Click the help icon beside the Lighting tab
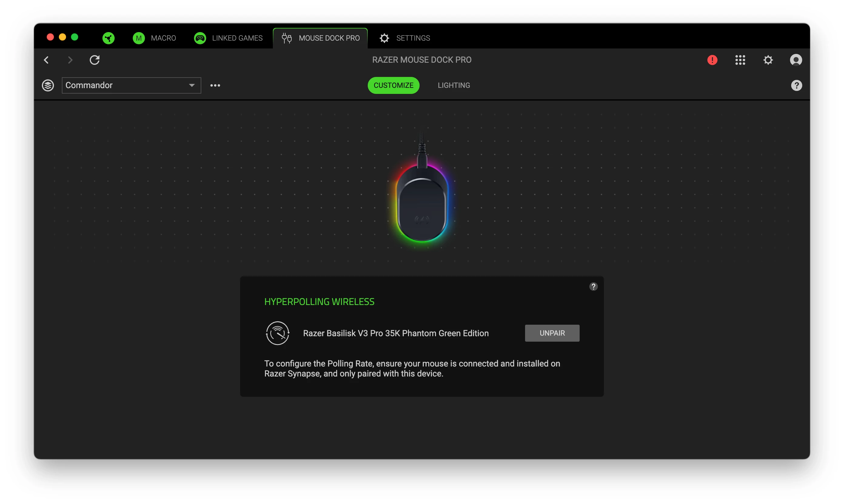 click(796, 85)
